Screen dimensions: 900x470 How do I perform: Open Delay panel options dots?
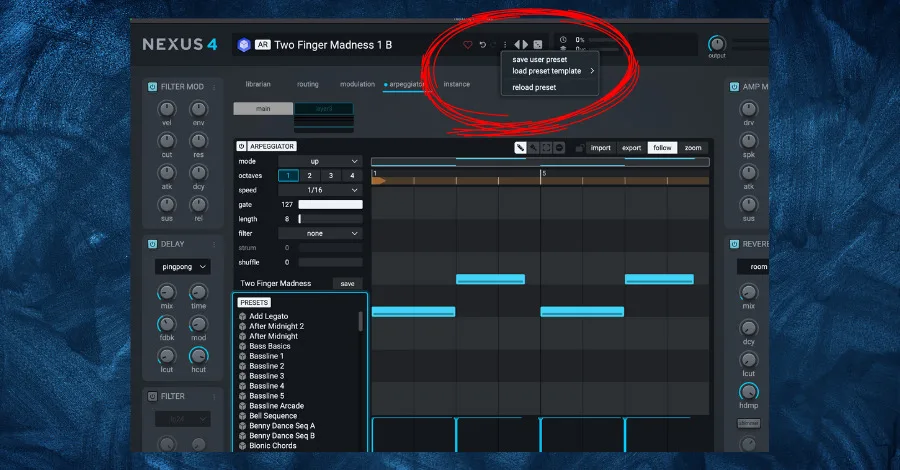point(214,244)
